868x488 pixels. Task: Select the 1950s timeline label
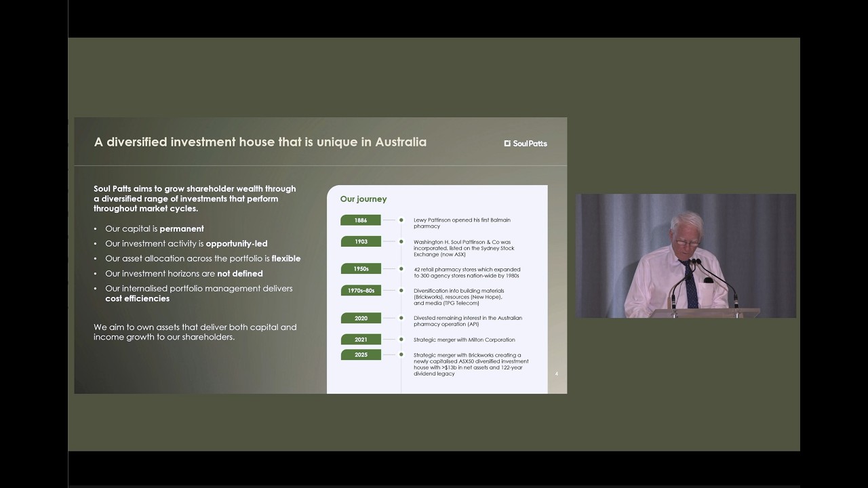tap(361, 268)
